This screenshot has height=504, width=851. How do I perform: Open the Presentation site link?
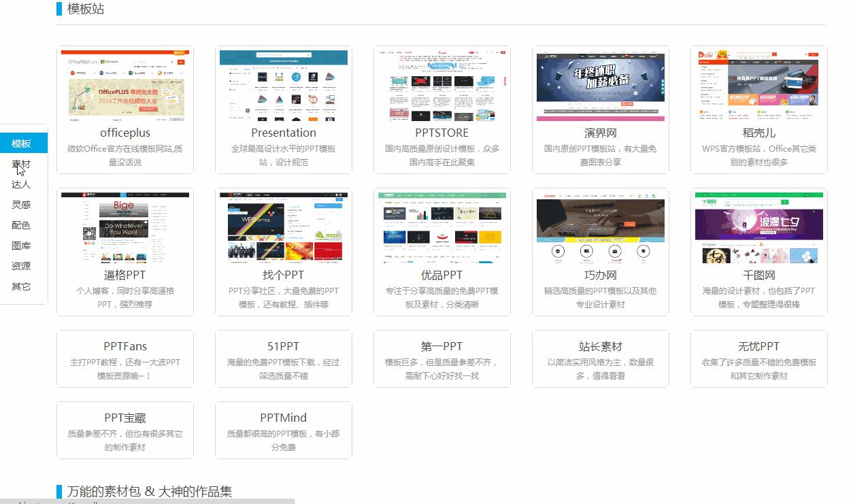283,133
